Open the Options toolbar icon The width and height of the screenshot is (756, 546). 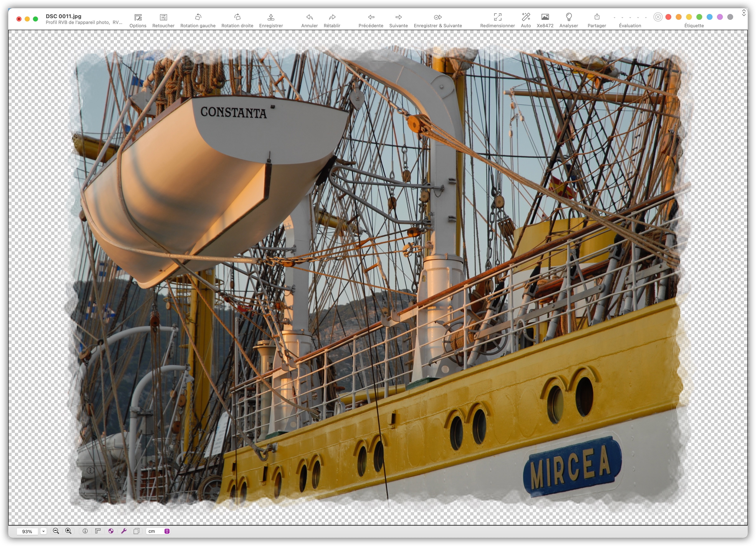(138, 17)
